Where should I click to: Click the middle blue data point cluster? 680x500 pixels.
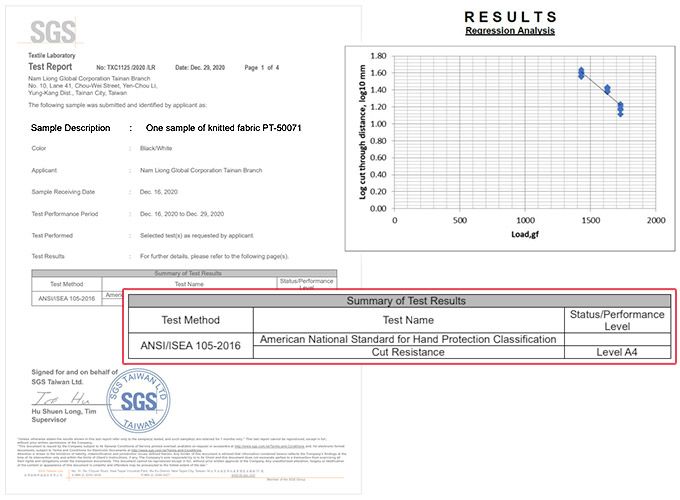pos(607,91)
